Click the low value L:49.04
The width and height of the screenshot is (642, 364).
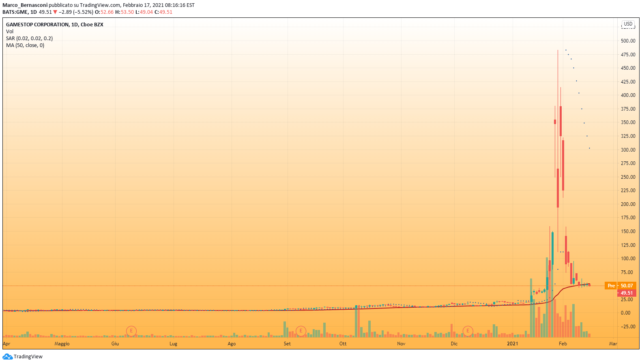tap(144, 12)
